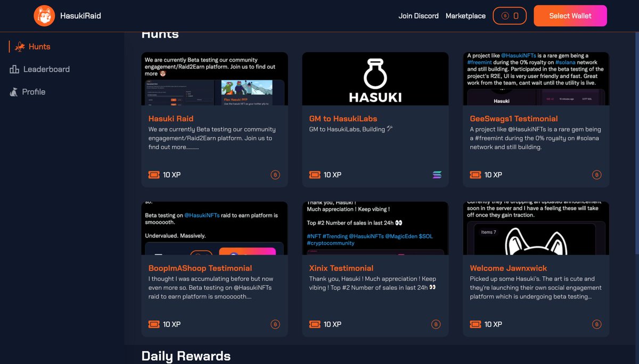
Task: Click the coin icon on BoopImAShoop Testimonial card
Action: (275, 324)
